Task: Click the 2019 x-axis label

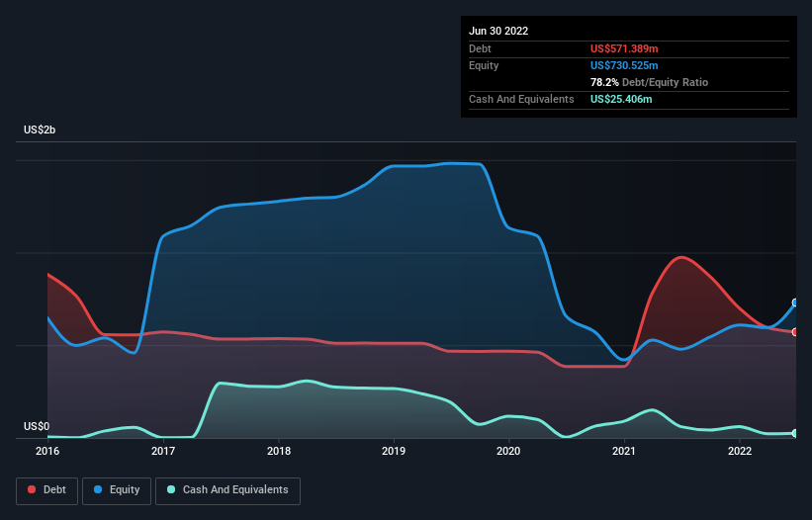Action: (x=394, y=451)
